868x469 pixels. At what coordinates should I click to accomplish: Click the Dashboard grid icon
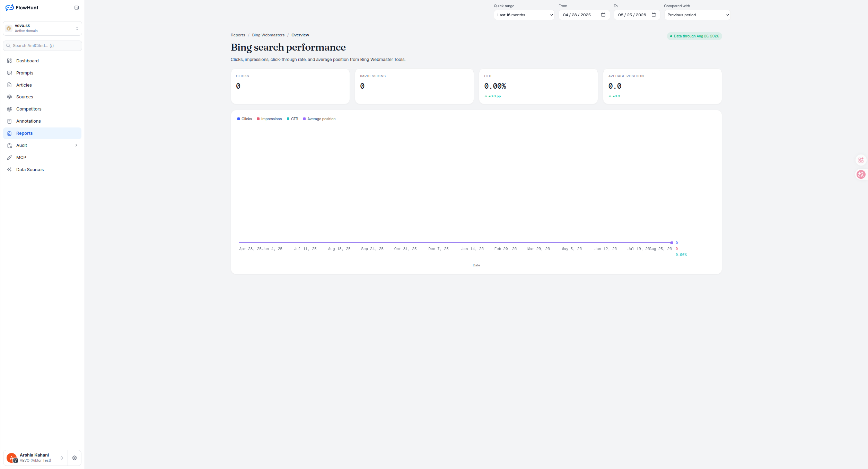9,61
